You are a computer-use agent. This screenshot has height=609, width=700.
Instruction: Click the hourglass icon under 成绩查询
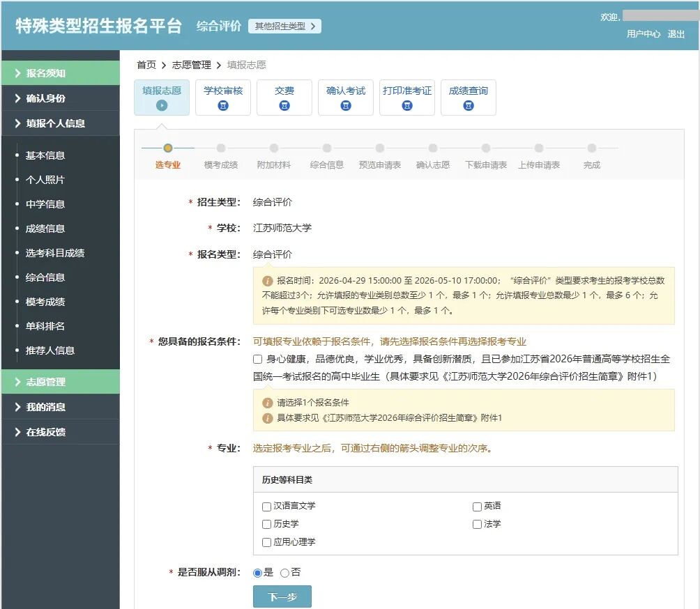[x=469, y=106]
